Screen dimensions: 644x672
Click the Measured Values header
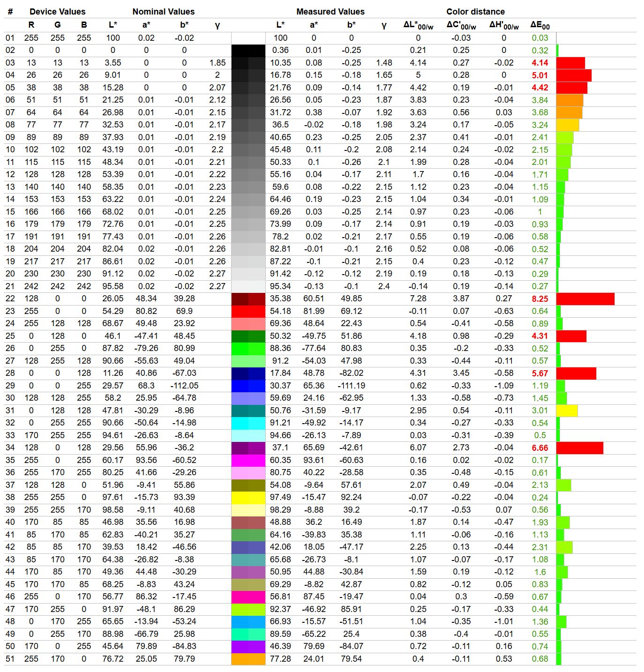pyautogui.click(x=330, y=12)
